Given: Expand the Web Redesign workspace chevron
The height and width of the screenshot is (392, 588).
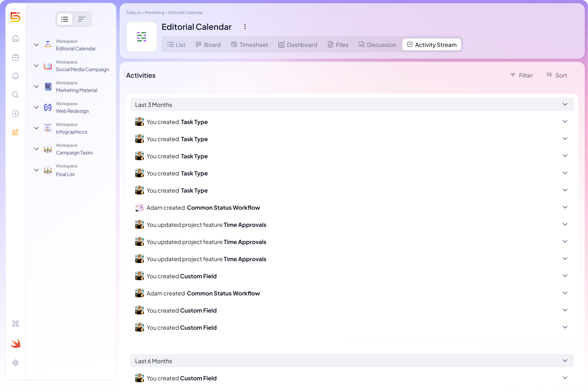Looking at the screenshot, I should click(x=36, y=107).
